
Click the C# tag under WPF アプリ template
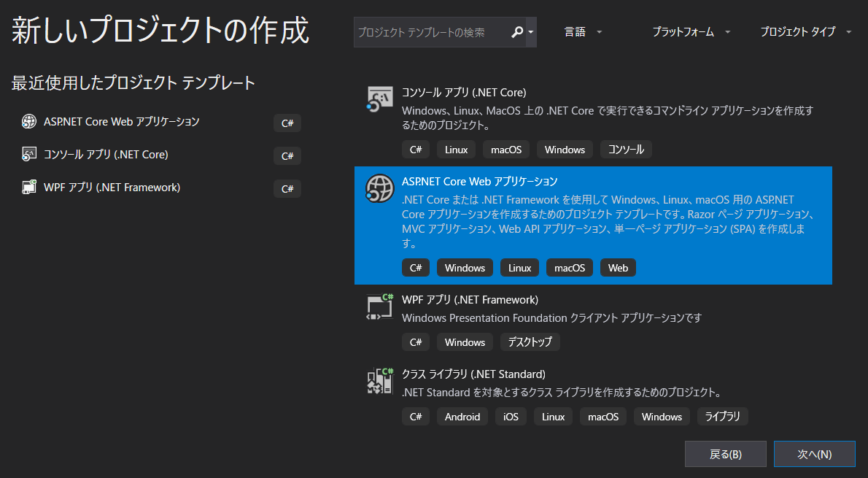[x=416, y=342]
